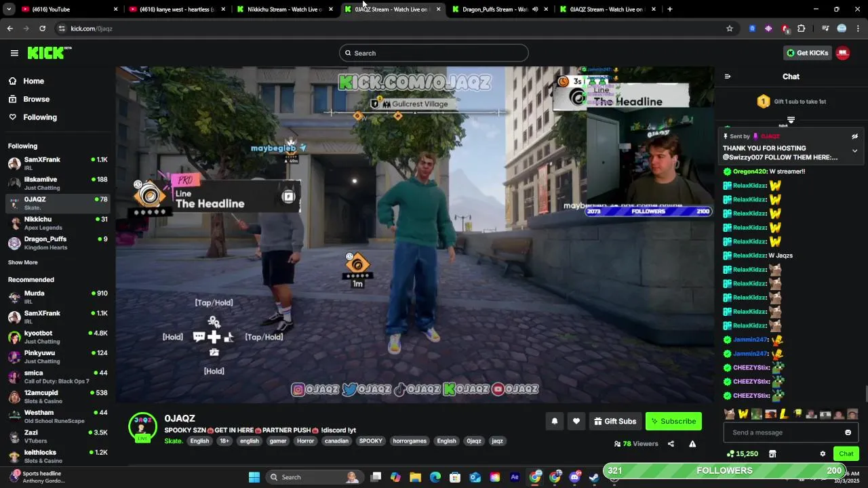Report stream using warning icon
Screen dimensions: 868x488
tap(692, 444)
